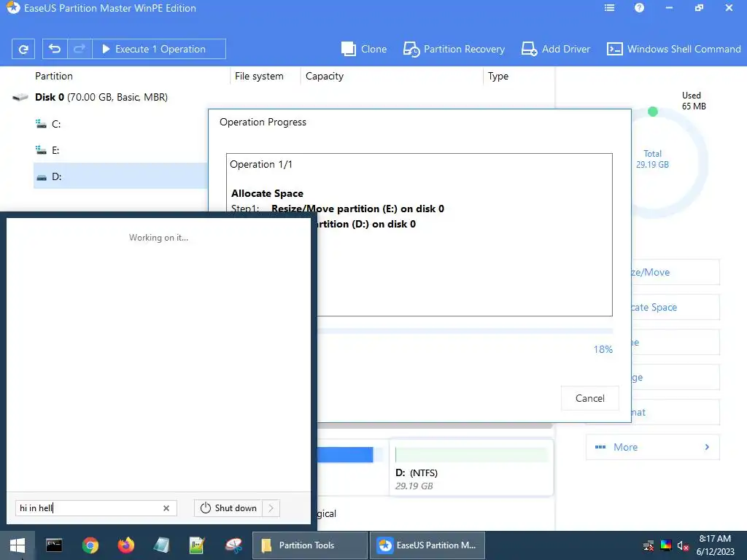Select partition C: row
747x560 pixels.
click(x=120, y=124)
